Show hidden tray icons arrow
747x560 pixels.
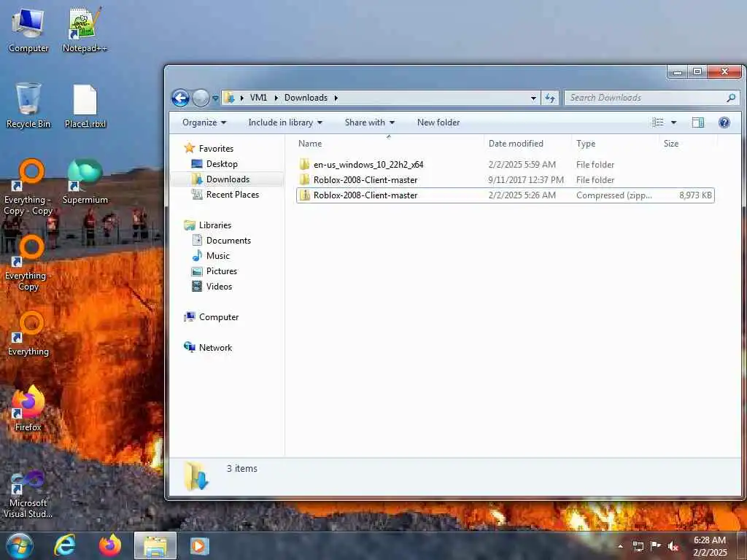[x=620, y=546]
